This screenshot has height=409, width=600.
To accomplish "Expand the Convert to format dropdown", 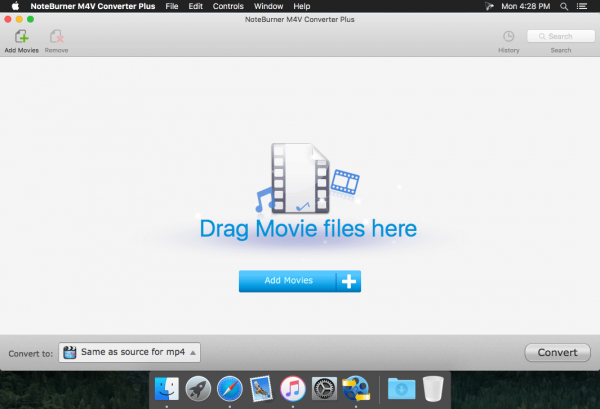I will 129,352.
